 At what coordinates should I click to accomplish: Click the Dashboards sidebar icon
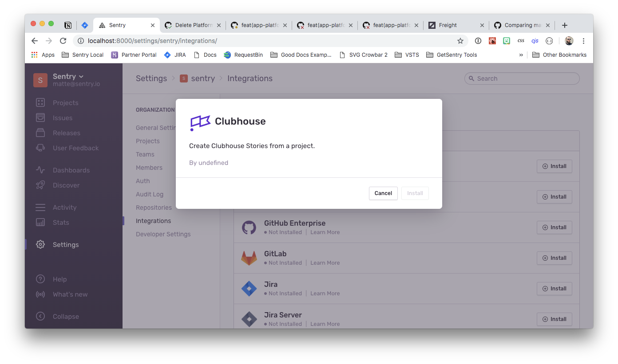(x=40, y=170)
